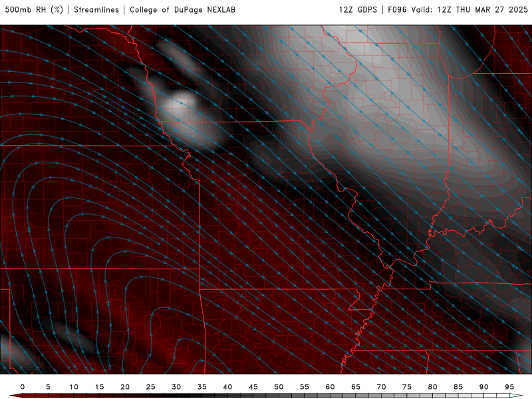532x399 pixels.
Task: Click the 'F096' forecast hour text
Action: (x=397, y=9)
